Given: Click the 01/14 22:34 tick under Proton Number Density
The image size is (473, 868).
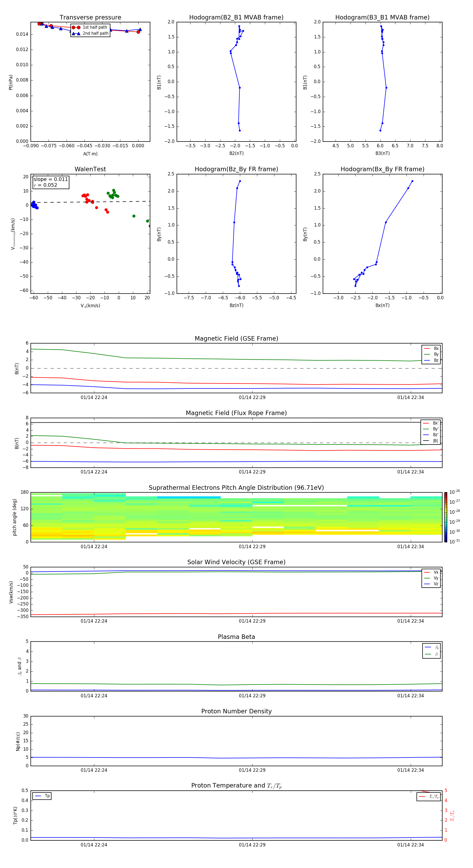Looking at the screenshot, I should (410, 770).
